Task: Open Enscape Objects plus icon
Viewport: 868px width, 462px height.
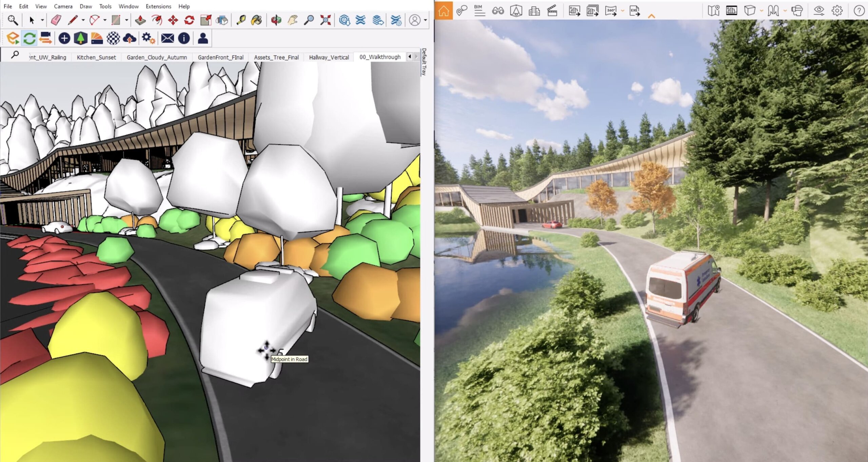Action: coord(64,38)
